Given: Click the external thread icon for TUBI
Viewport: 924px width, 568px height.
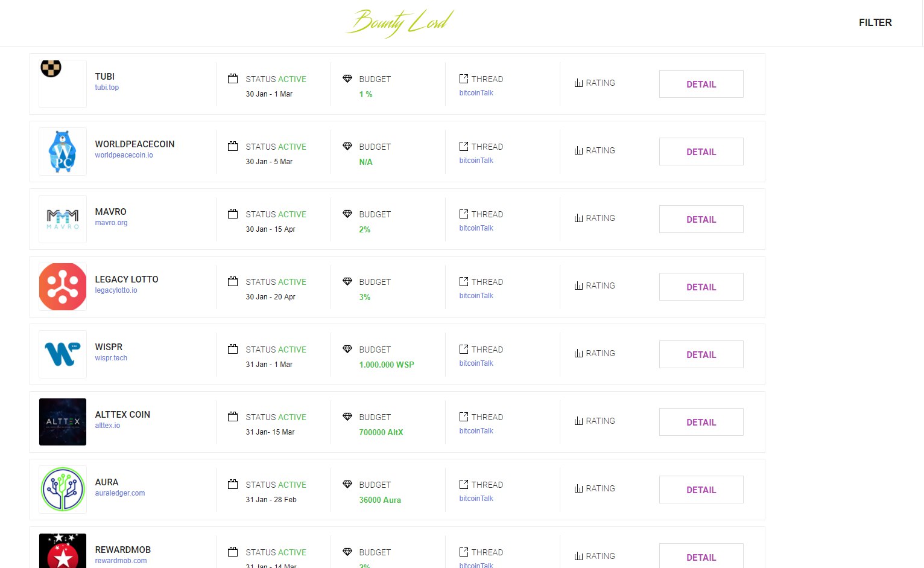Looking at the screenshot, I should tap(464, 78).
